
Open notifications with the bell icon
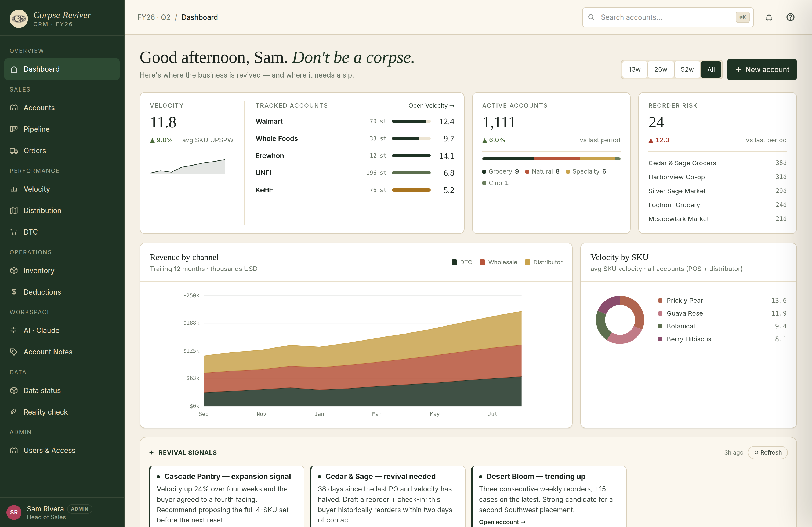[x=769, y=17]
